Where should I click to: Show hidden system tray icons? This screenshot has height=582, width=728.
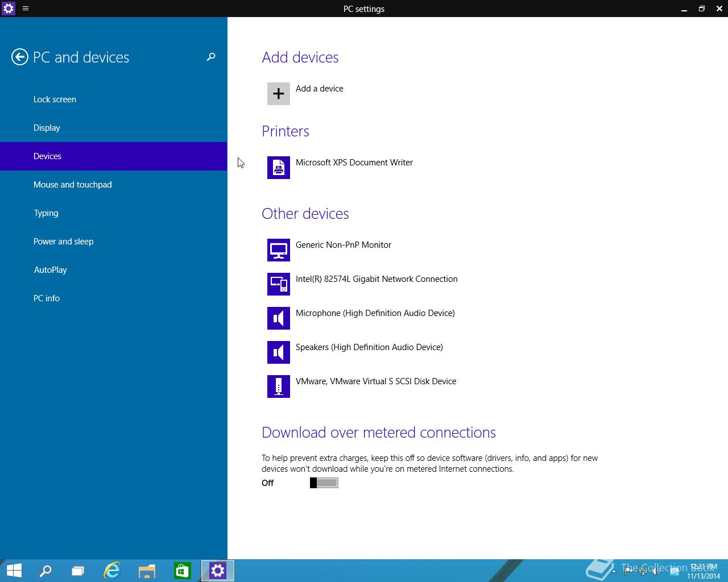click(x=614, y=571)
